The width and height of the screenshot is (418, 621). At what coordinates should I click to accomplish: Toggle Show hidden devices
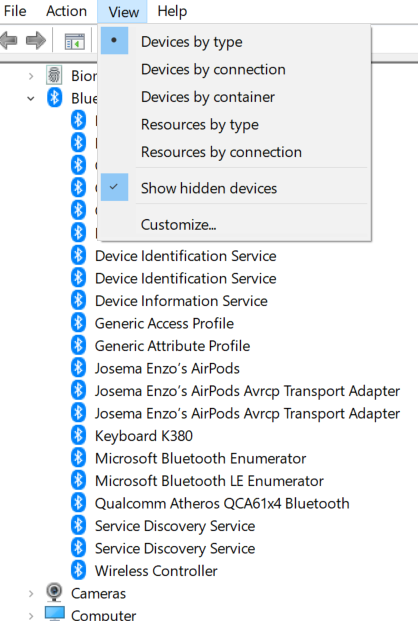click(x=234, y=188)
